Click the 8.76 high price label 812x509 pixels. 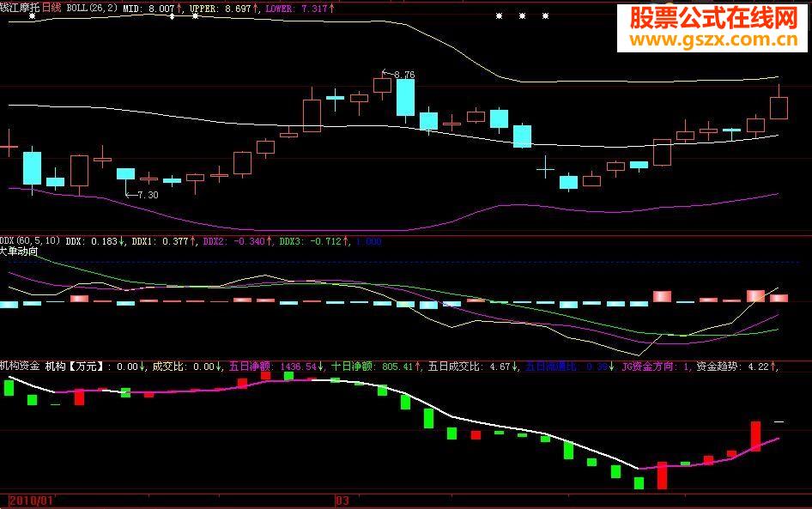pyautogui.click(x=404, y=75)
